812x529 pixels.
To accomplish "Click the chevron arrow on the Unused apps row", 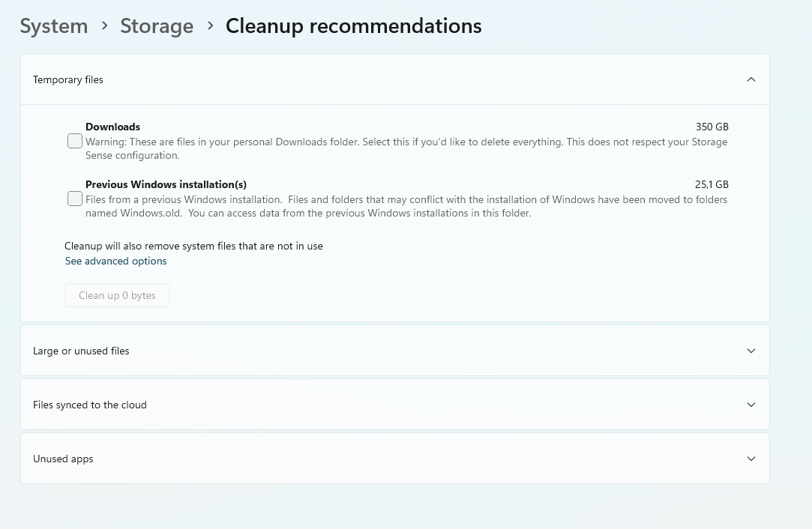I will coord(751,459).
